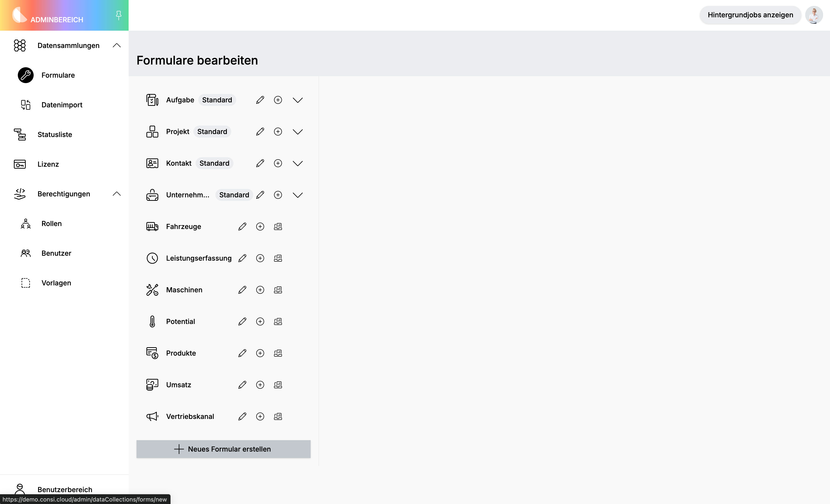
Task: Show background jobs via Hintergrundjobs anzeigen
Action: tap(750, 15)
